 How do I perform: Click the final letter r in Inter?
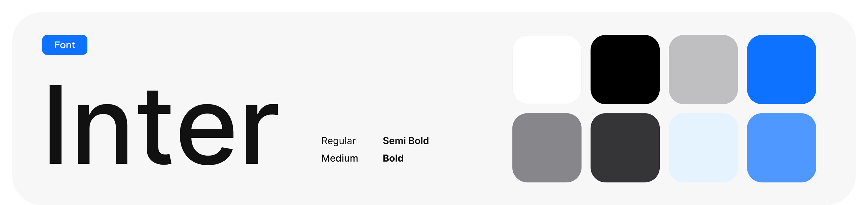[260, 135]
